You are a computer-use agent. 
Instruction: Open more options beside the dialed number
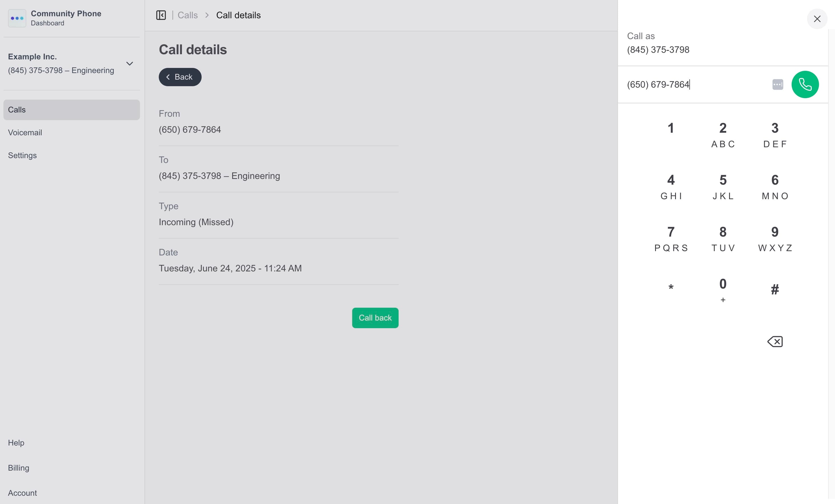778,84
